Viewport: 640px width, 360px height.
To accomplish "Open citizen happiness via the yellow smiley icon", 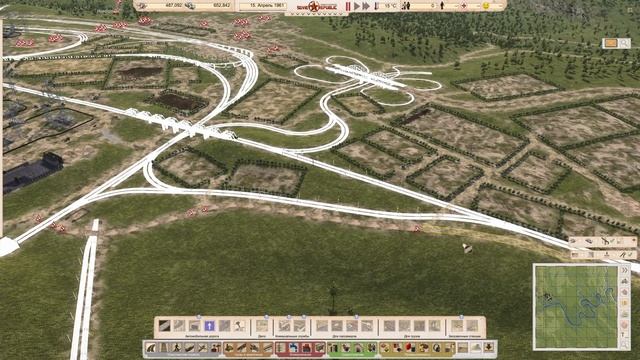I will point(486,6).
